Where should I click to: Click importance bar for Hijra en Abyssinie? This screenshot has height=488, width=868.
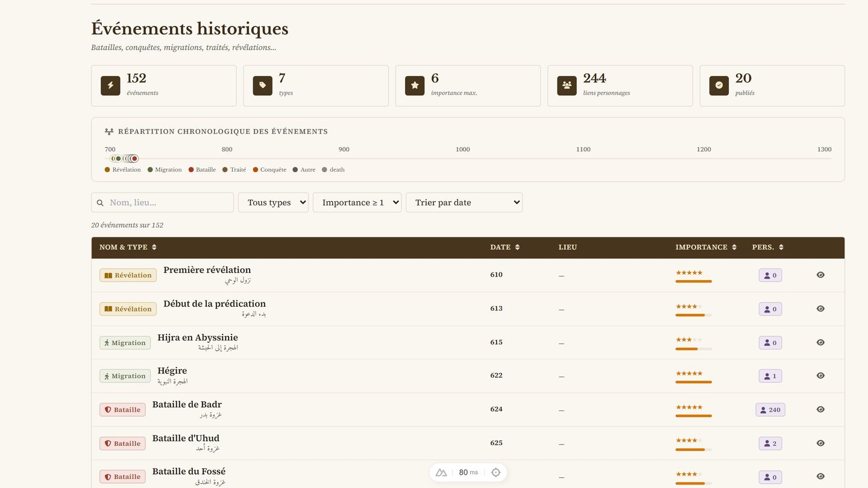(x=694, y=349)
